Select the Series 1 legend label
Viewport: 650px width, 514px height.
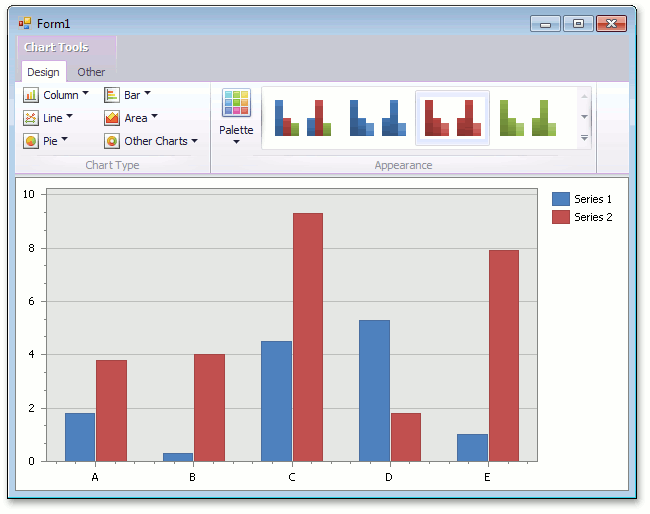[593, 199]
